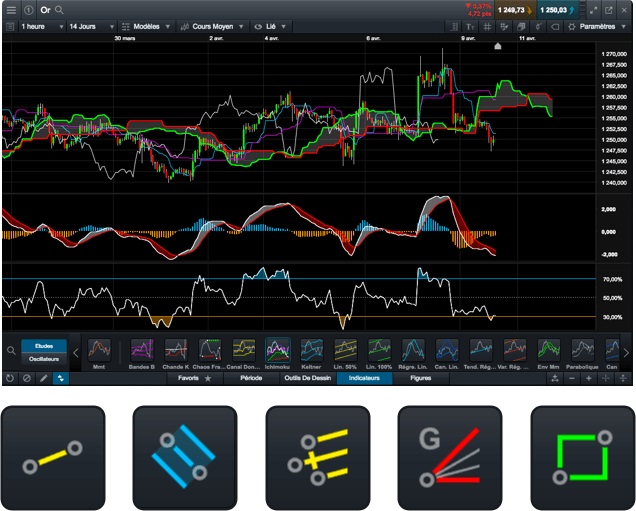This screenshot has width=636, height=511.
Task: Open the Paramètres settings menu
Action: tap(598, 26)
